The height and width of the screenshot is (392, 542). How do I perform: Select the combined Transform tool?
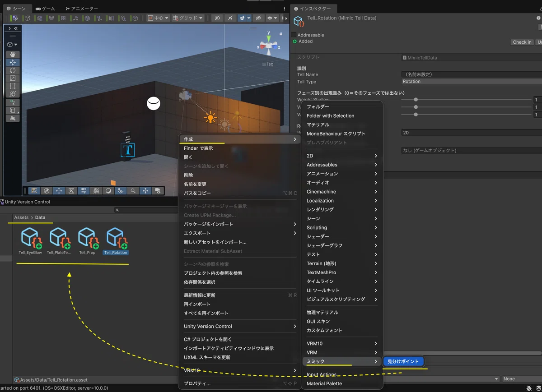click(x=13, y=94)
